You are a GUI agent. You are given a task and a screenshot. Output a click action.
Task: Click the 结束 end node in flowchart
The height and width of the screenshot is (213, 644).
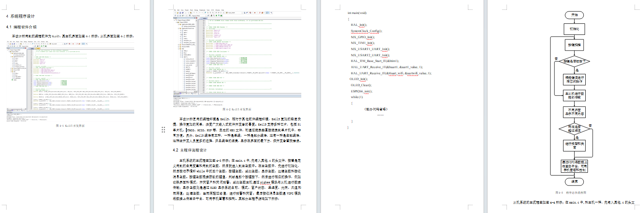click(574, 181)
